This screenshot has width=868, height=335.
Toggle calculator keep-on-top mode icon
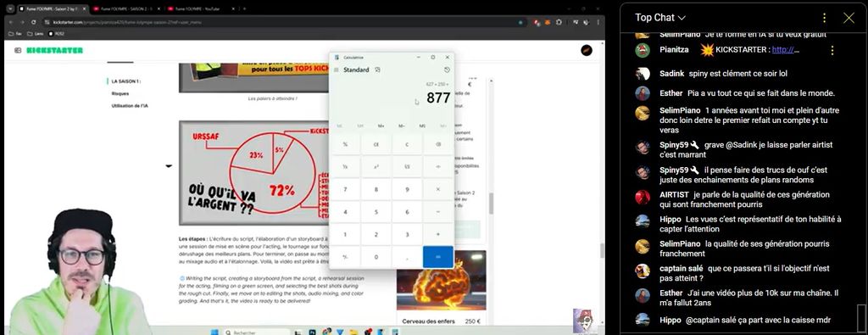tap(377, 70)
